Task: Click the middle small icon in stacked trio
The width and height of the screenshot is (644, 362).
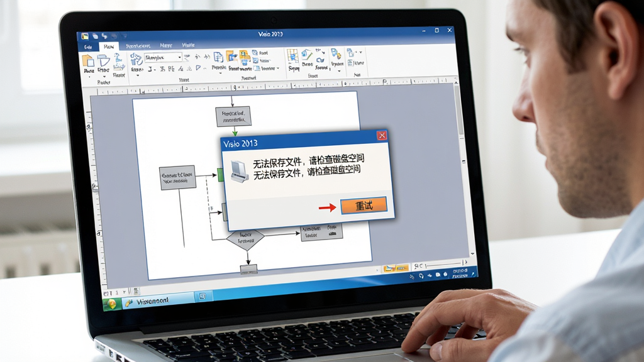Action: [x=256, y=60]
